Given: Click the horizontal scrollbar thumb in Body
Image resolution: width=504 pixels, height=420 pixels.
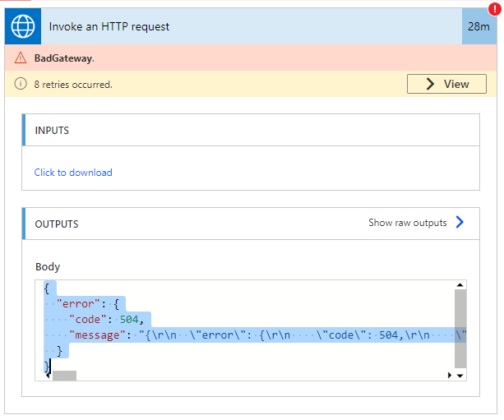Looking at the screenshot, I should (64, 375).
